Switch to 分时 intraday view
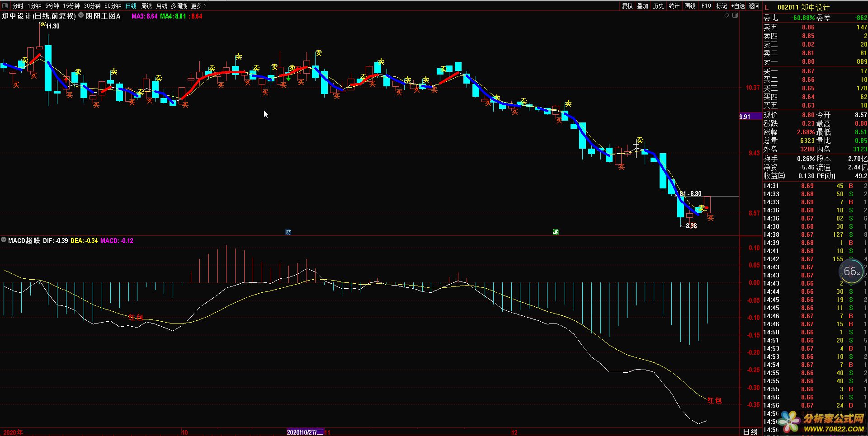This screenshot has width=868, height=436. (x=18, y=6)
